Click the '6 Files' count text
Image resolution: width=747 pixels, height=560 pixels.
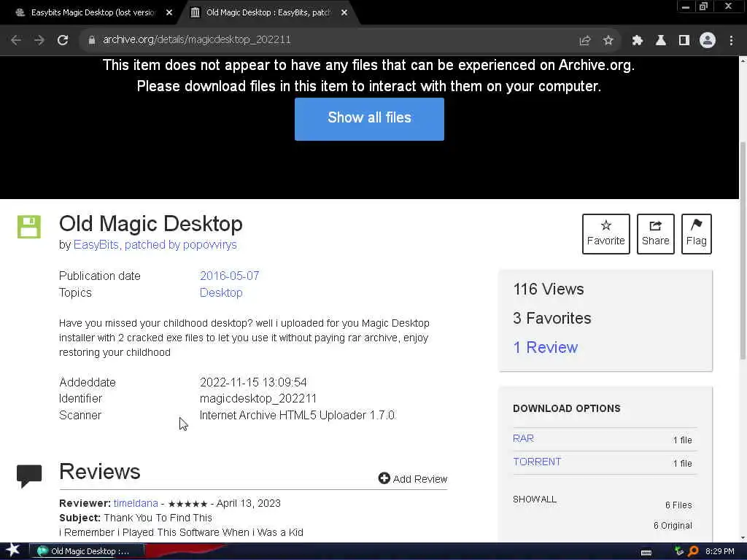[678, 505]
